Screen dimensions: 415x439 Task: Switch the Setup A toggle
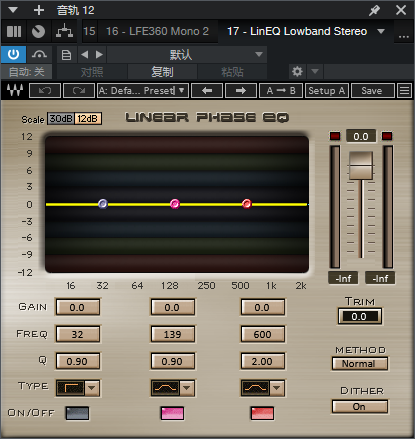coord(327,90)
